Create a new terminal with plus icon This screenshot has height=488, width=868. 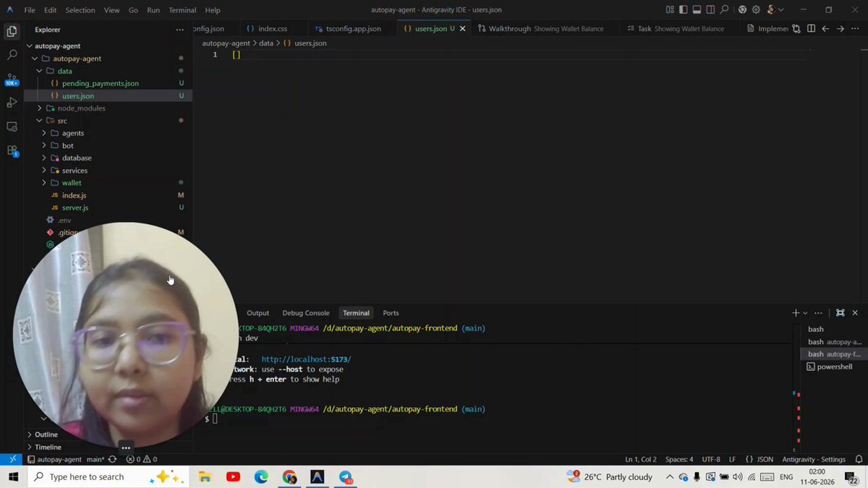pos(796,313)
